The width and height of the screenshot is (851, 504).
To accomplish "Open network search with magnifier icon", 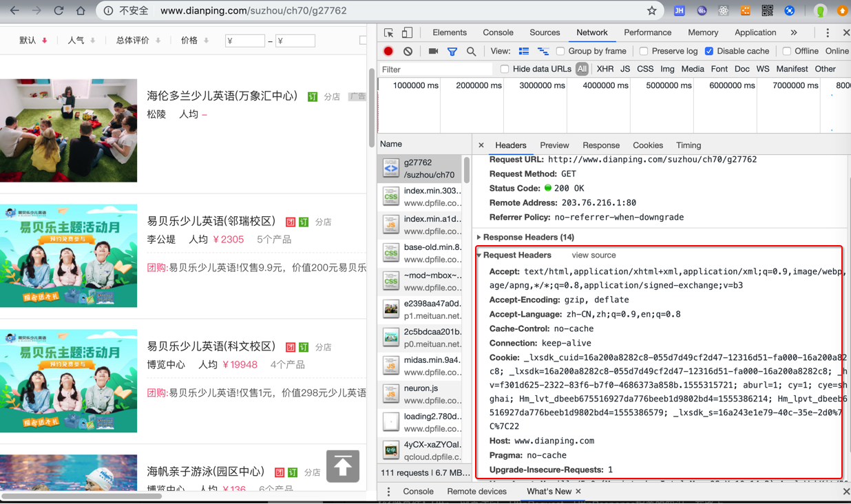I will 471,51.
